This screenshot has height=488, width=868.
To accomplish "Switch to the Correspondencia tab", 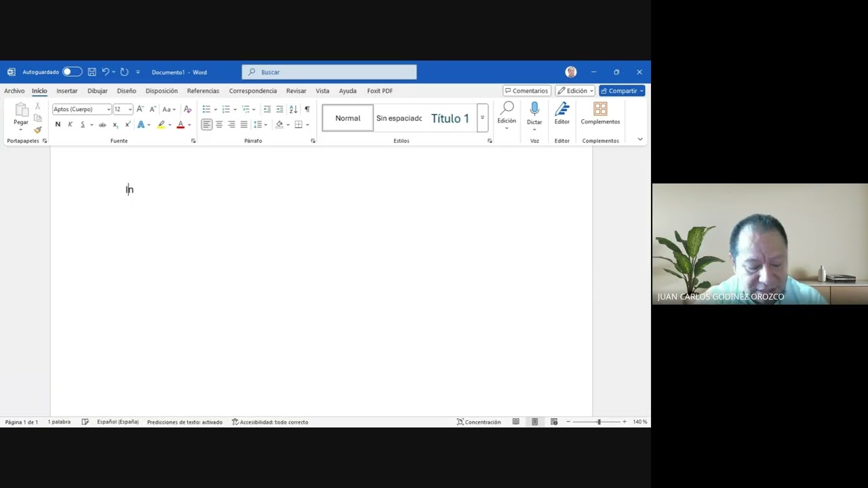I will click(x=253, y=91).
